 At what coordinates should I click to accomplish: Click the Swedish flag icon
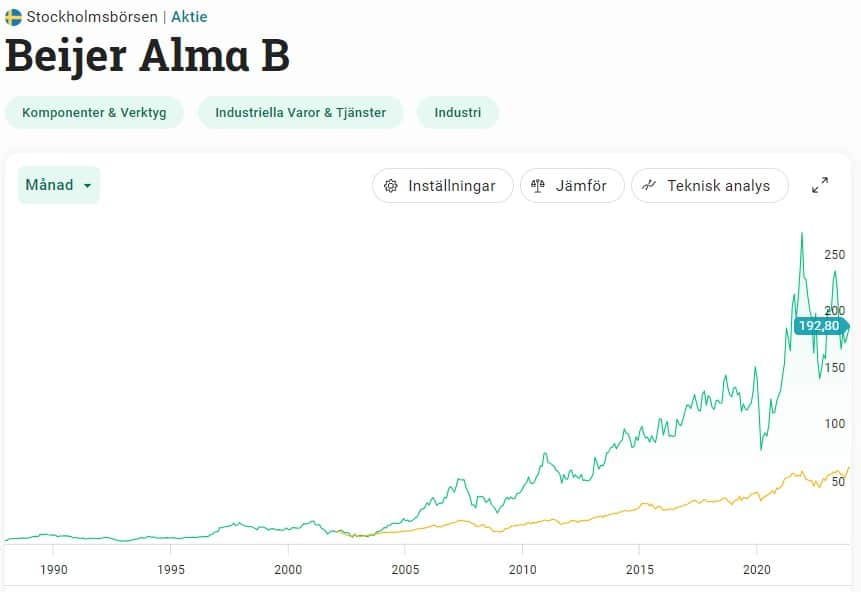14,17
